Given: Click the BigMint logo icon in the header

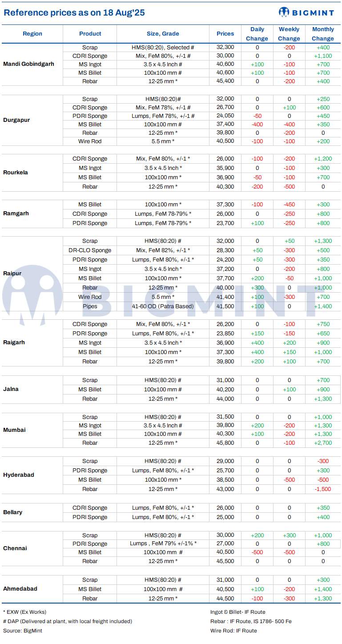Looking at the screenshot, I should click(285, 12).
